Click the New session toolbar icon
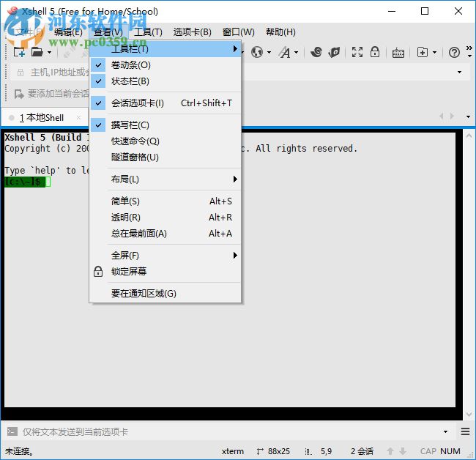This screenshot has height=460, width=476. [x=19, y=52]
